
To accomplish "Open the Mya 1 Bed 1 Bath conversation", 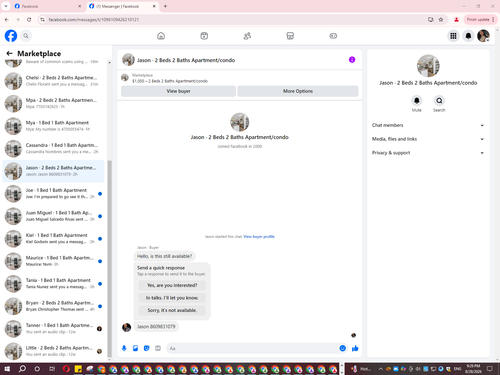I will 53,126.
